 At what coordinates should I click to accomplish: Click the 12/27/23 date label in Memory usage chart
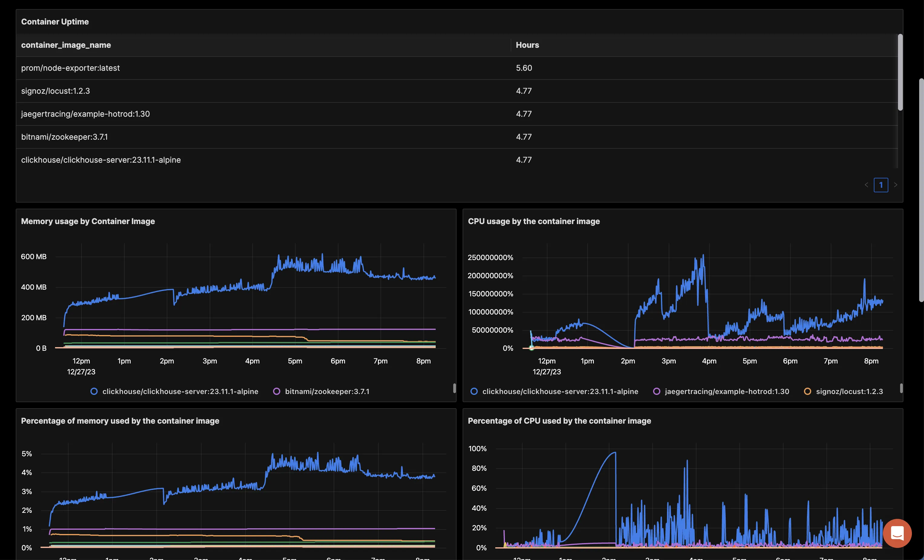pos(81,372)
